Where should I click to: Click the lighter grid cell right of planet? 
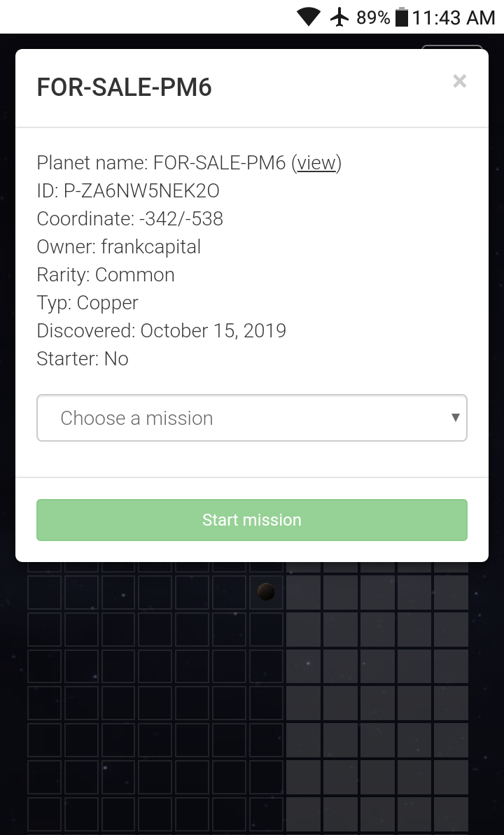coord(303,592)
